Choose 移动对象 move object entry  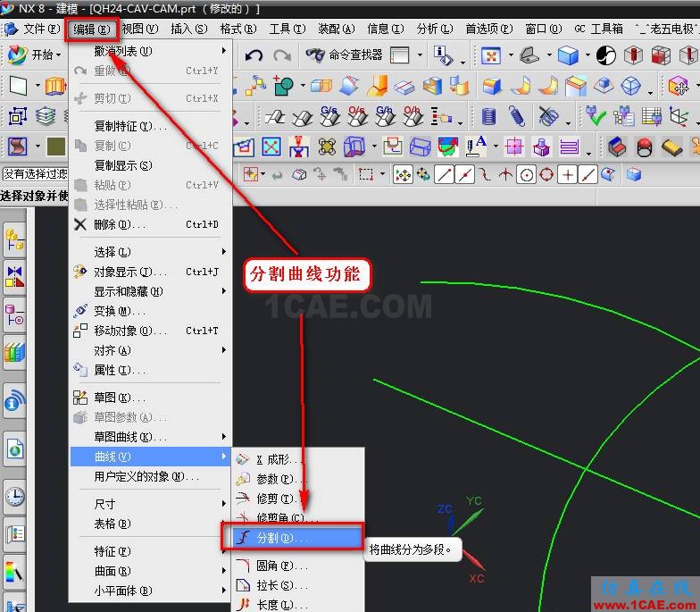[150, 331]
